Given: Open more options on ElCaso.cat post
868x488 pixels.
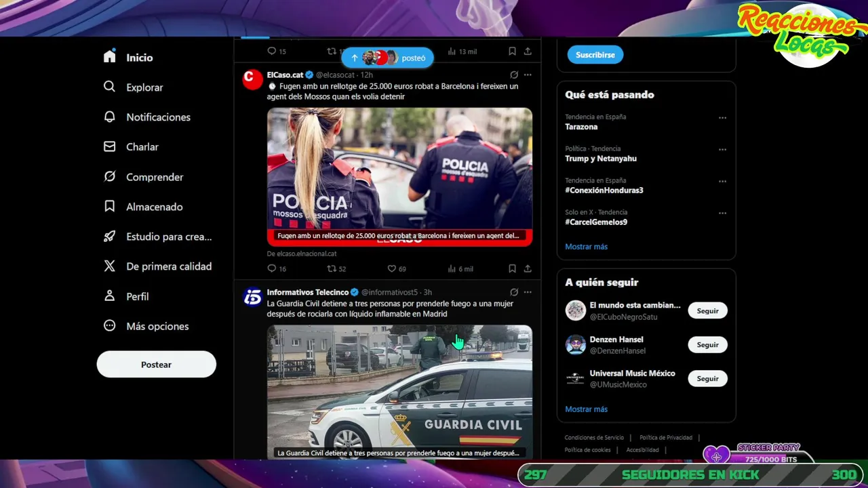Looking at the screenshot, I should 528,75.
